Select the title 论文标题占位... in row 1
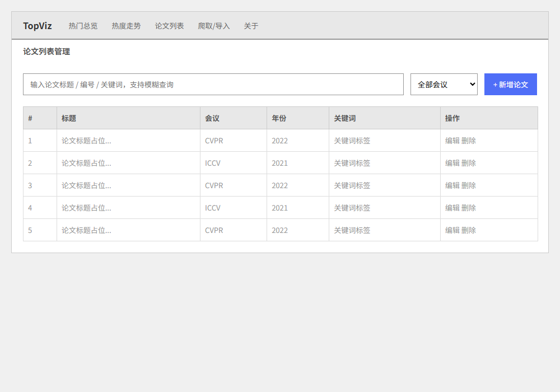 coord(86,141)
